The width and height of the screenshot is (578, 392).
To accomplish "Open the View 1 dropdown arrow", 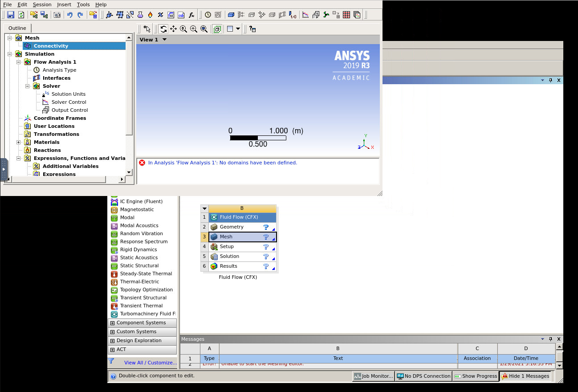I will tap(165, 40).
